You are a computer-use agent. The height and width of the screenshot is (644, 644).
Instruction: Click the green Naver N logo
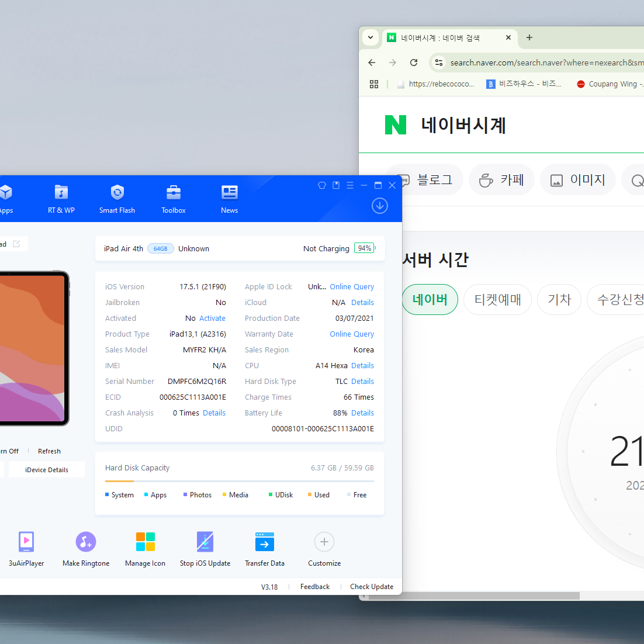pos(396,125)
